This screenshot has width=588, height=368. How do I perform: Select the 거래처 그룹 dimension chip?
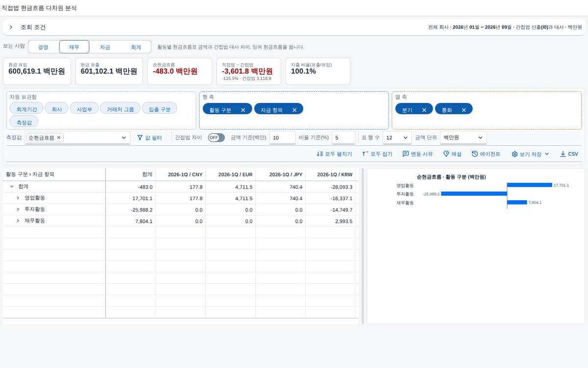click(x=120, y=109)
